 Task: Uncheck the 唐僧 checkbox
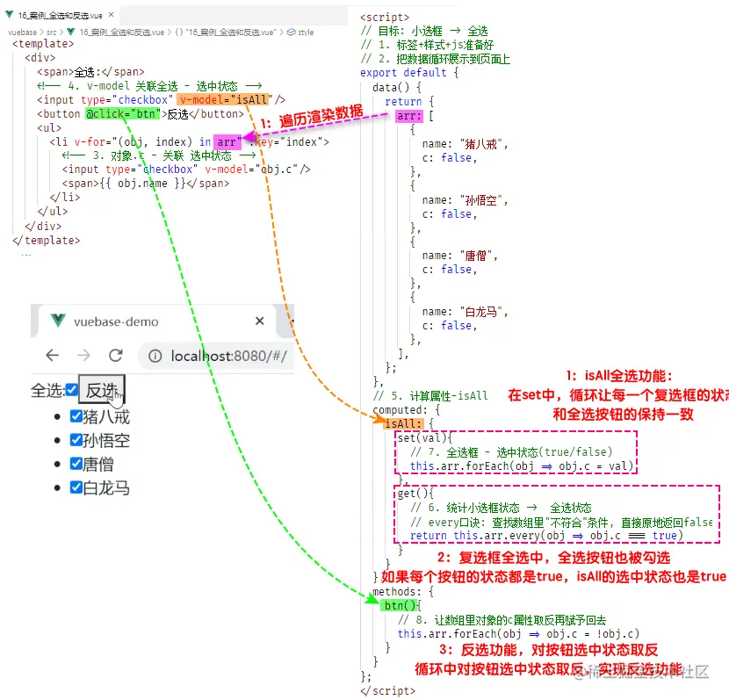click(76, 464)
